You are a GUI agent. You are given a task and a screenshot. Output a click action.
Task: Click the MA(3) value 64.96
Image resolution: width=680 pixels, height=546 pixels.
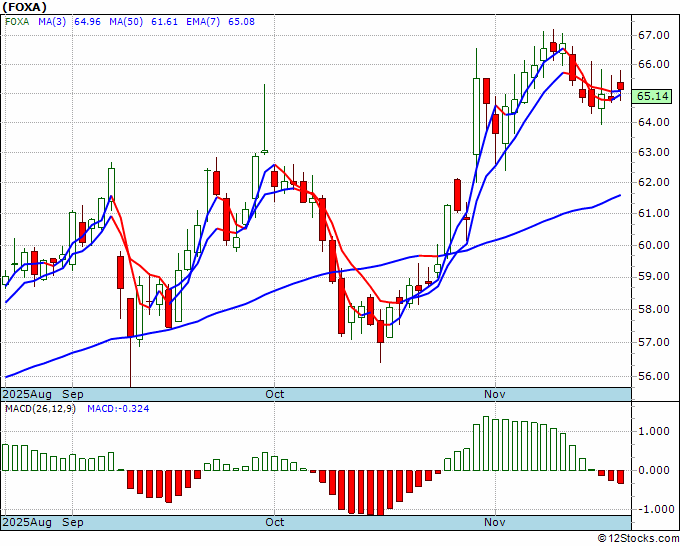coord(88,22)
